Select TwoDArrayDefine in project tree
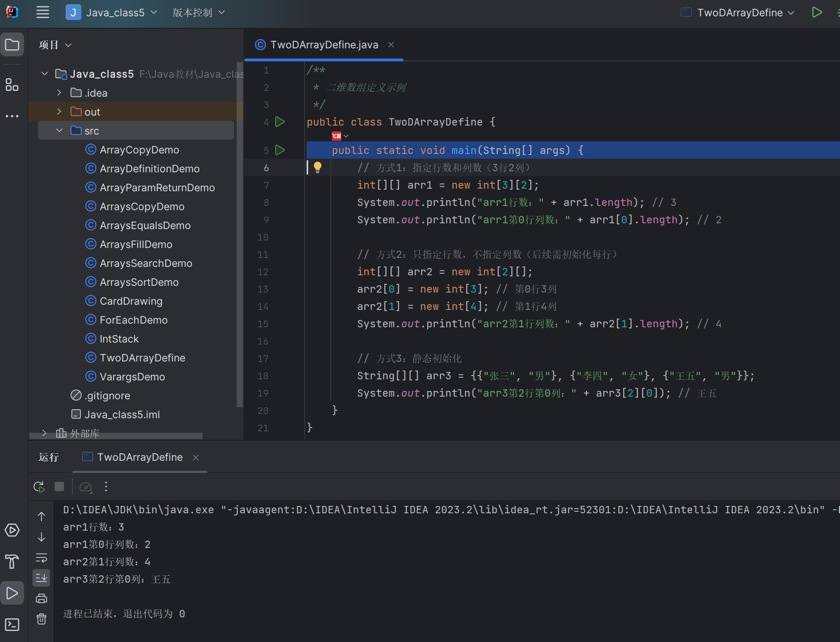 143,358
